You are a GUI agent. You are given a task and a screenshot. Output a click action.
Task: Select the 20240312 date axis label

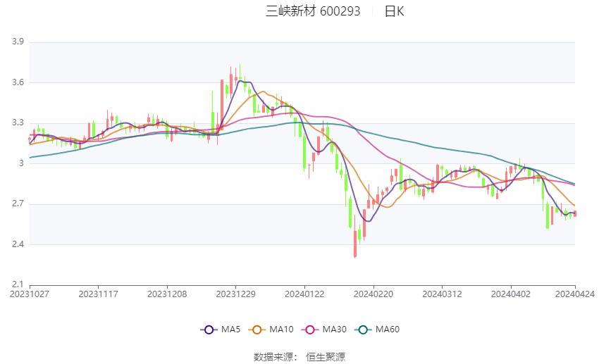click(442, 294)
